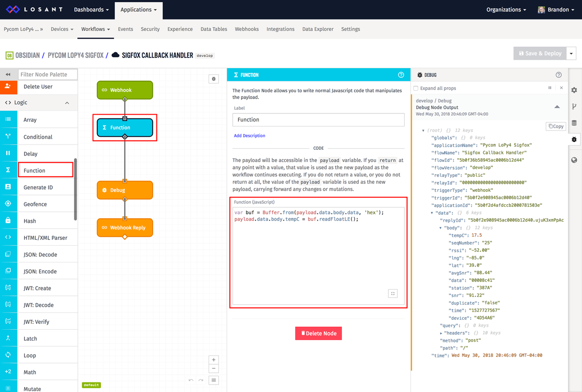Image resolution: width=582 pixels, height=392 pixels.
Task: Select the Latch node icon
Action: coord(8,338)
